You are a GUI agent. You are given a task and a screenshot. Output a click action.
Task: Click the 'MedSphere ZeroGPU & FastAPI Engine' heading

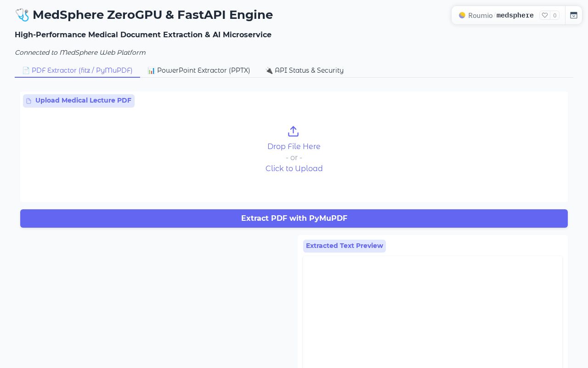153,15
